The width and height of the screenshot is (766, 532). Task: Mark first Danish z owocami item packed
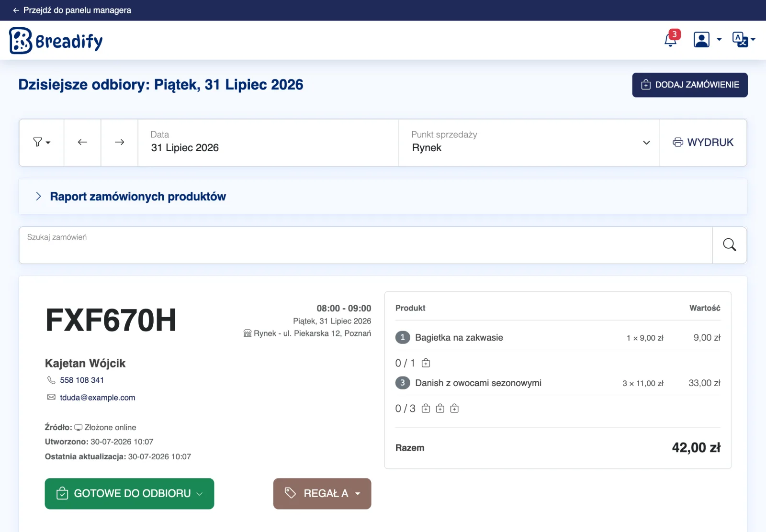tap(426, 409)
